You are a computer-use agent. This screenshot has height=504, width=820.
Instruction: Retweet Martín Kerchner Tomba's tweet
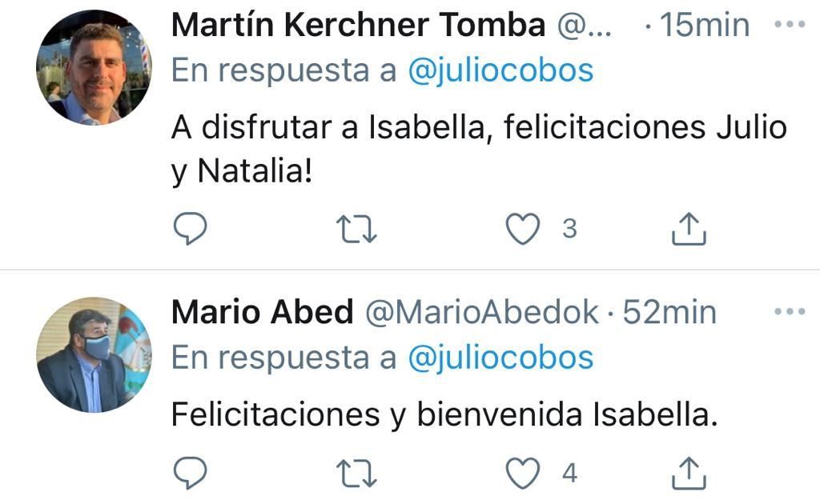pyautogui.click(x=357, y=230)
